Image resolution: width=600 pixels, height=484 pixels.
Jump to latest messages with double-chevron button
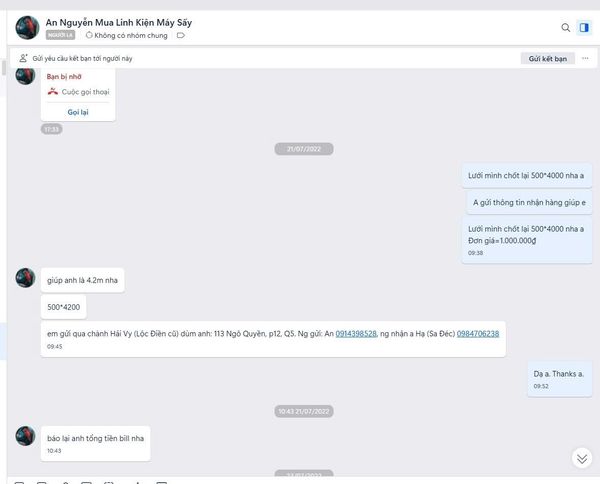582,458
